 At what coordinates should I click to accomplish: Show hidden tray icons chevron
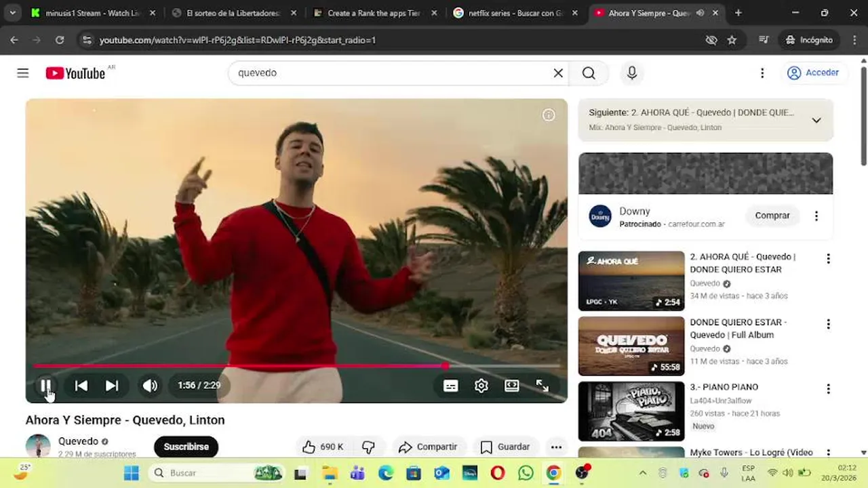(x=643, y=473)
